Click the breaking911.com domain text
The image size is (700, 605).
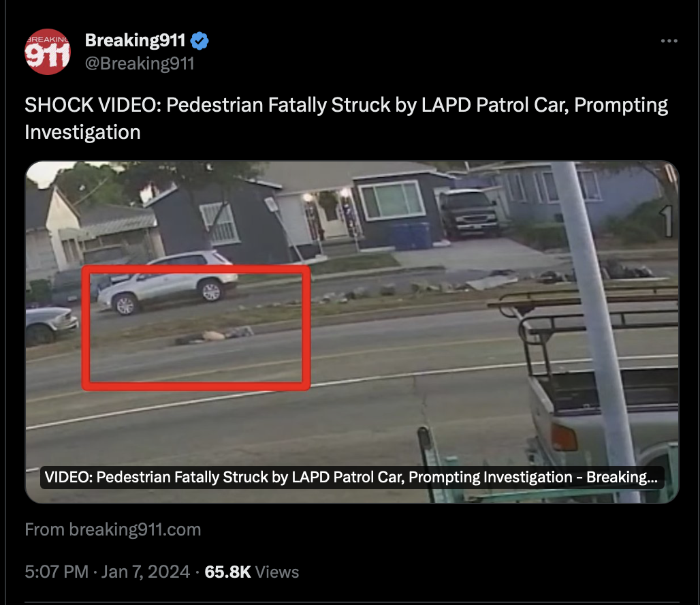point(135,529)
